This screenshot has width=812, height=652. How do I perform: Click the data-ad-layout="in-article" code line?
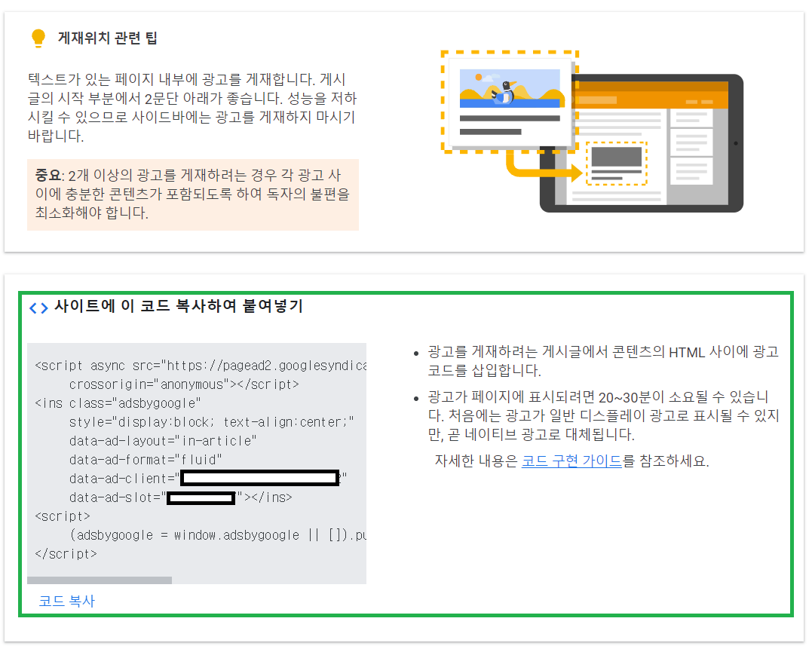pos(163,440)
